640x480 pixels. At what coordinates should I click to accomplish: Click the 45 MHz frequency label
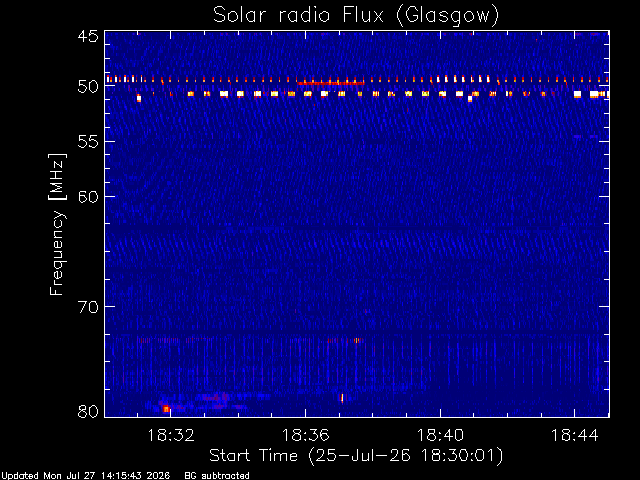[x=88, y=36]
